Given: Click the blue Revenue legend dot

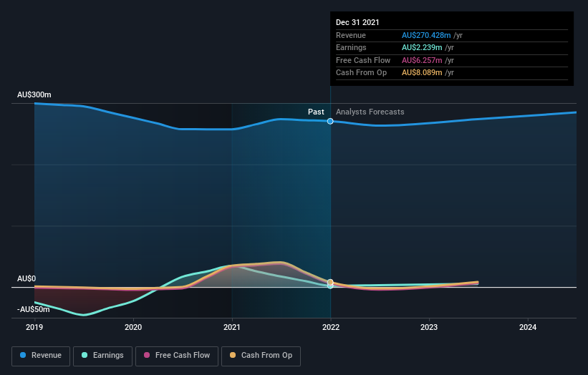Looking at the screenshot, I should [x=23, y=355].
